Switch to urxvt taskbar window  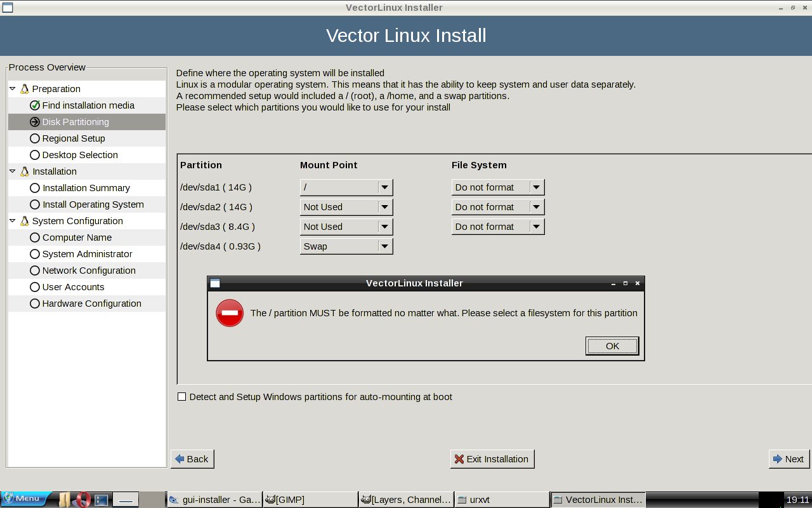pyautogui.click(x=502, y=500)
